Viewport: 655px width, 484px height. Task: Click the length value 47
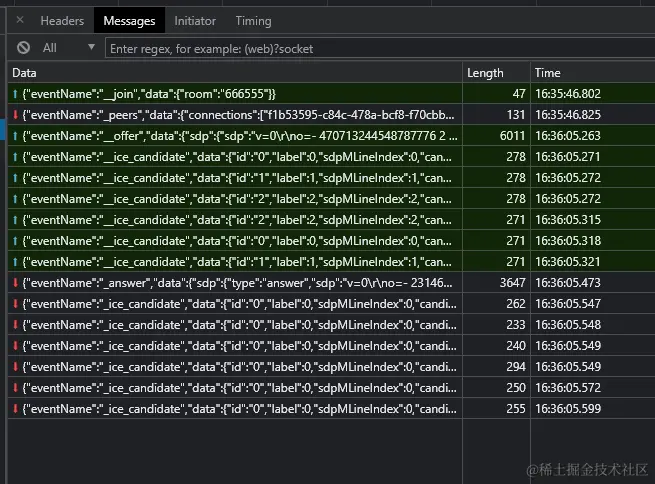(x=519, y=94)
